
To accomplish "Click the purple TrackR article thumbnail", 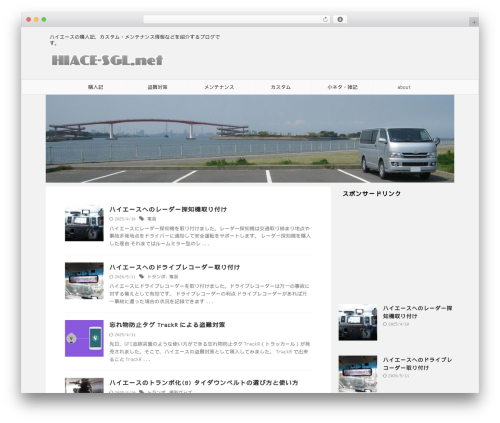I will [84, 338].
